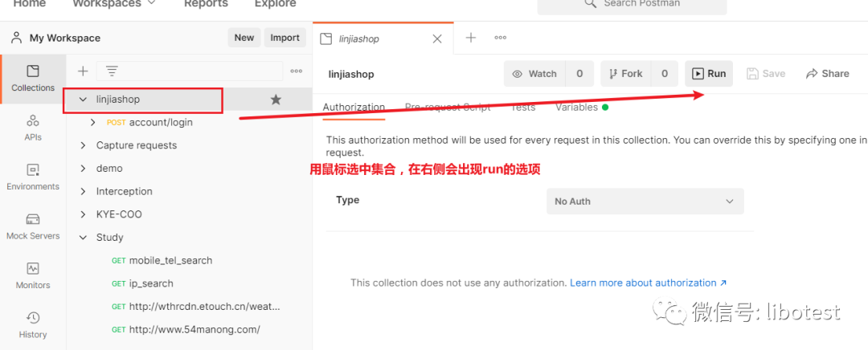Click the New button
Screen dimensions: 868x350
(244, 38)
